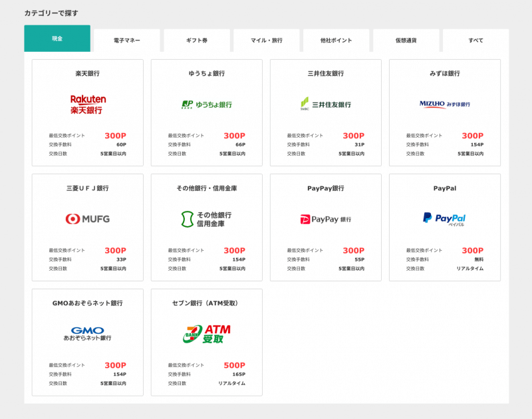The height and width of the screenshot is (419, 532).
Task: Open the 楽天銀行 card title
Action: pyautogui.click(x=88, y=73)
